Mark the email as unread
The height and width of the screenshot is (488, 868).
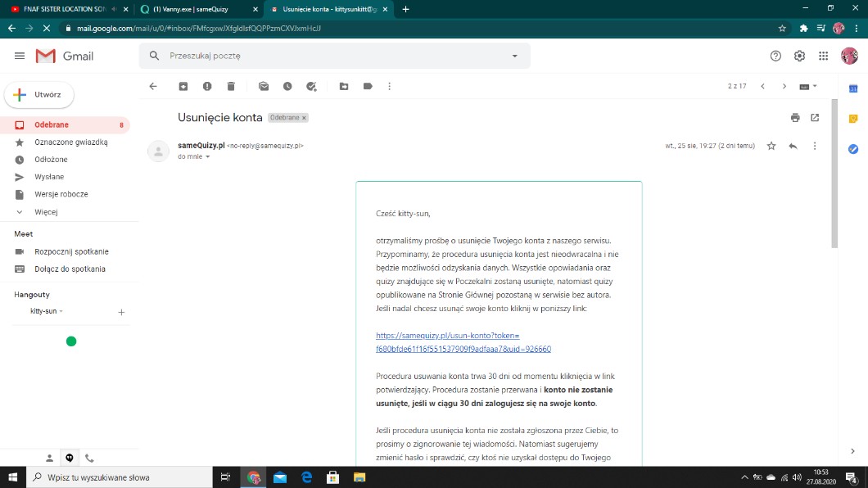[x=264, y=86]
